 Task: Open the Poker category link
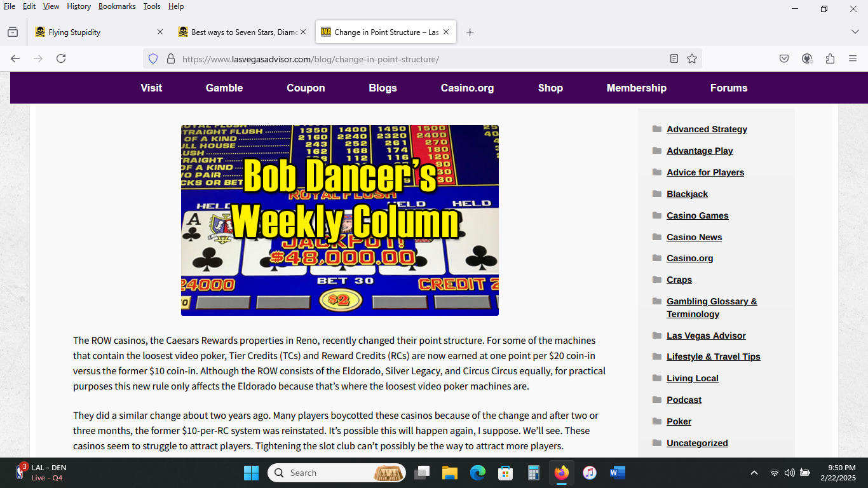679,421
